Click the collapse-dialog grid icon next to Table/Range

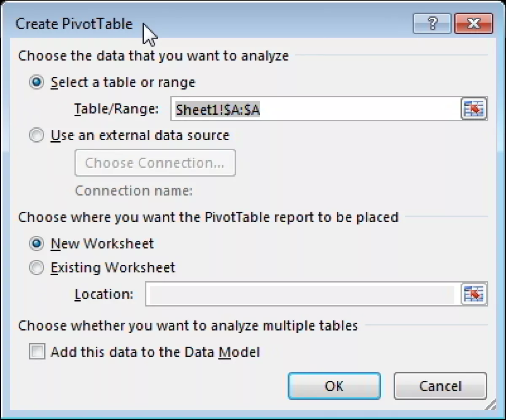pyautogui.click(x=474, y=108)
